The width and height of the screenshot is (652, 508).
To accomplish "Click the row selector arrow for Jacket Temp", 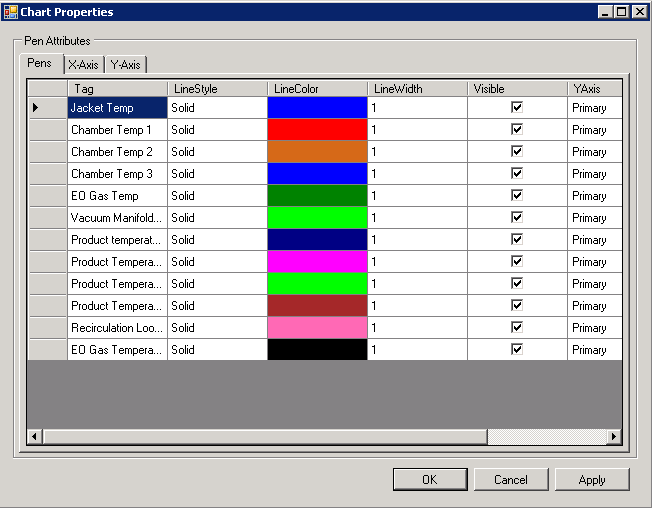I will pyautogui.click(x=37, y=108).
